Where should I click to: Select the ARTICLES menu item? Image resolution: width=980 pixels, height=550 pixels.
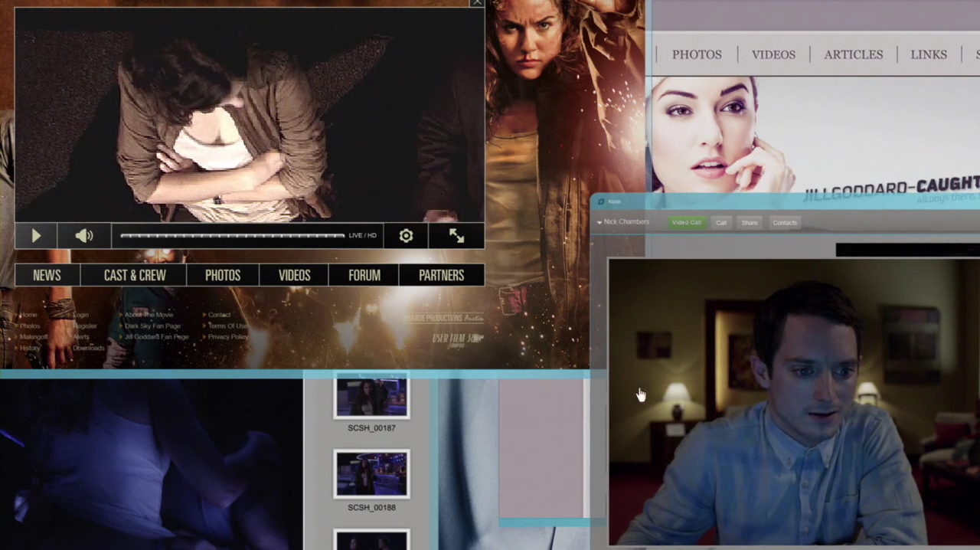[x=854, y=54]
